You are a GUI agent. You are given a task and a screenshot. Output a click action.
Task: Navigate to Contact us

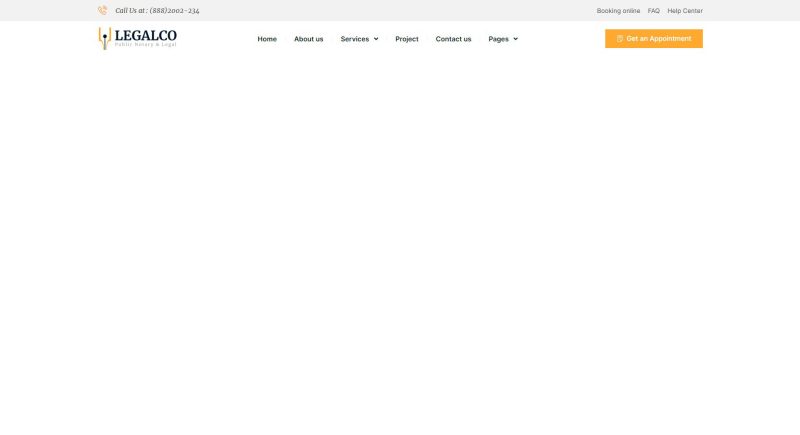pos(453,39)
